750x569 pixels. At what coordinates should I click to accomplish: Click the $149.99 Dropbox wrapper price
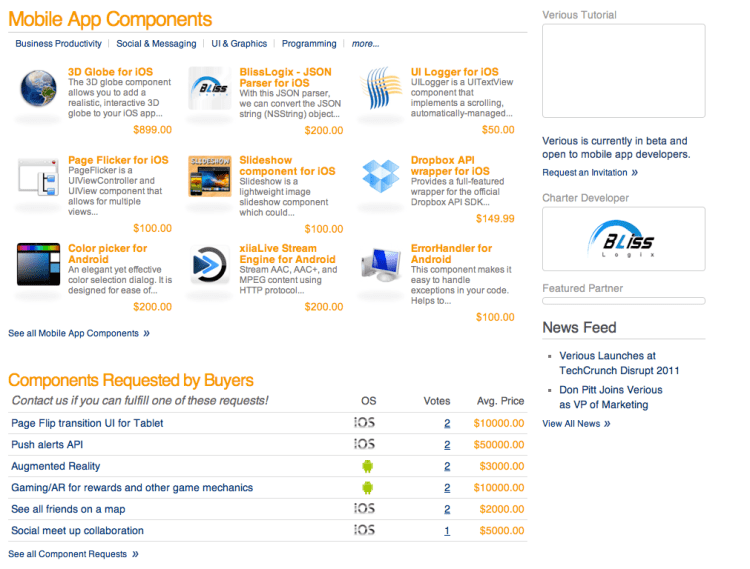[x=495, y=219]
